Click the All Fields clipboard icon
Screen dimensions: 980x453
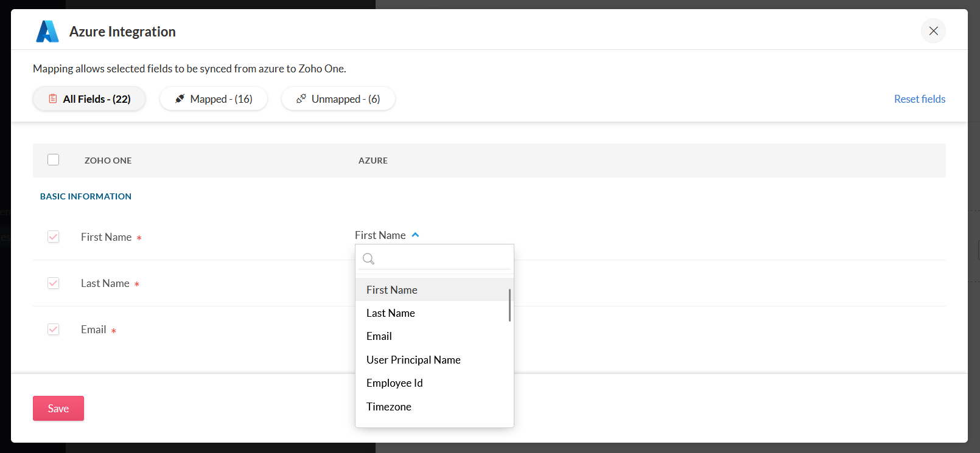click(x=53, y=99)
